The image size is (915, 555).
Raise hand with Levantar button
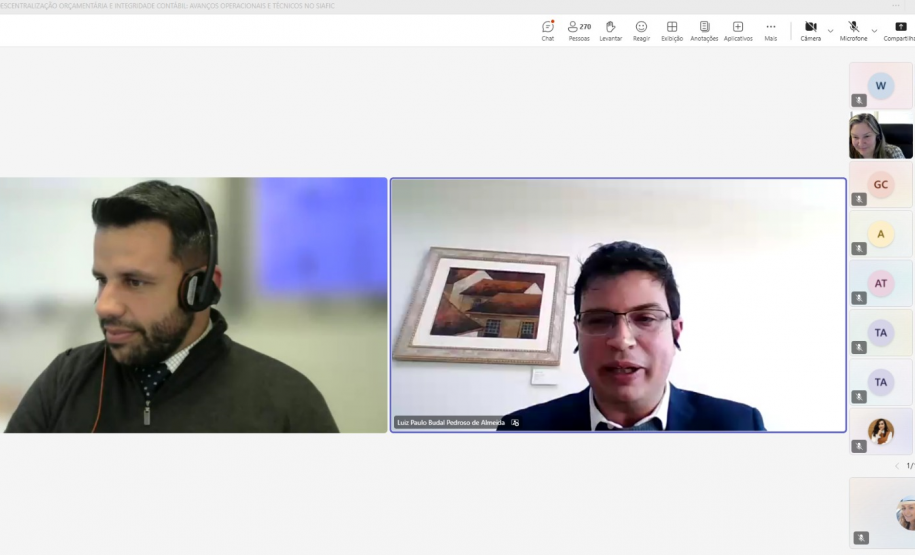(x=610, y=30)
